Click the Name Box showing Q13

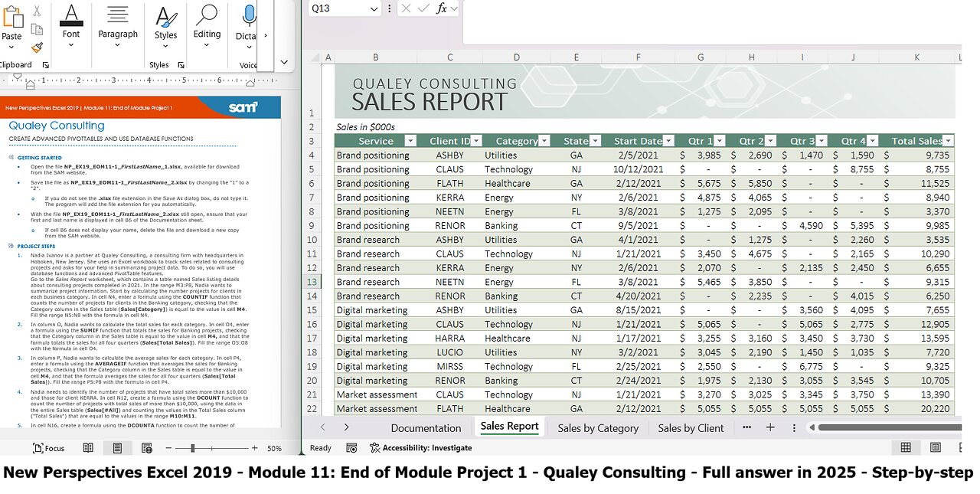[x=344, y=8]
